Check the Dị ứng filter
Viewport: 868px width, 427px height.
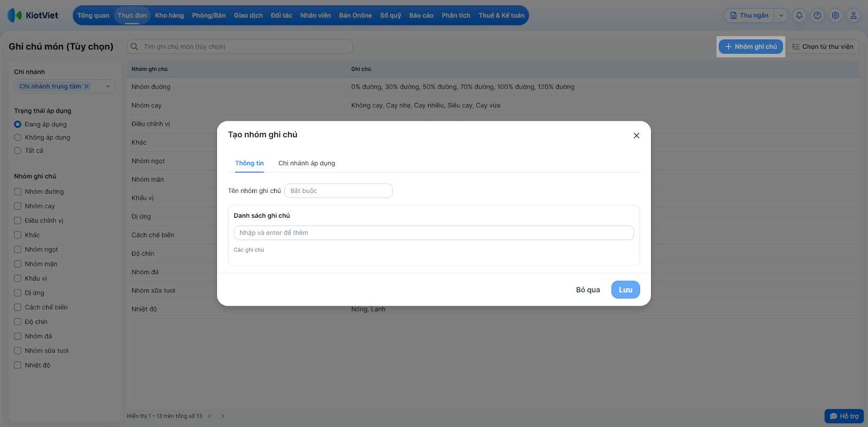click(18, 293)
